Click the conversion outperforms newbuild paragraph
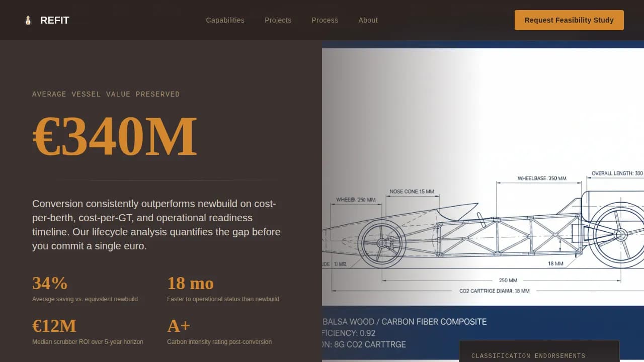Viewport: 644px width, 362px height. click(157, 225)
